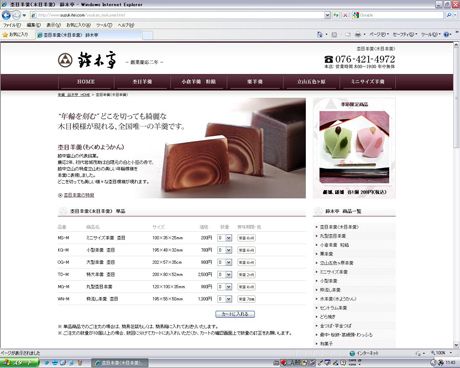This screenshot has width=460, height=368.
Task: Open quantity dropdown for MS-M row
Action: [225, 238]
